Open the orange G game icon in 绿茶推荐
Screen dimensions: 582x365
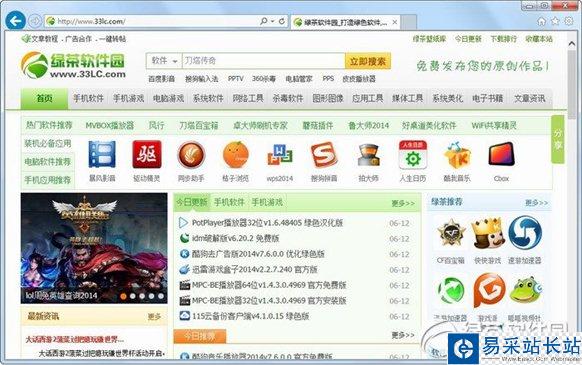[489, 290]
